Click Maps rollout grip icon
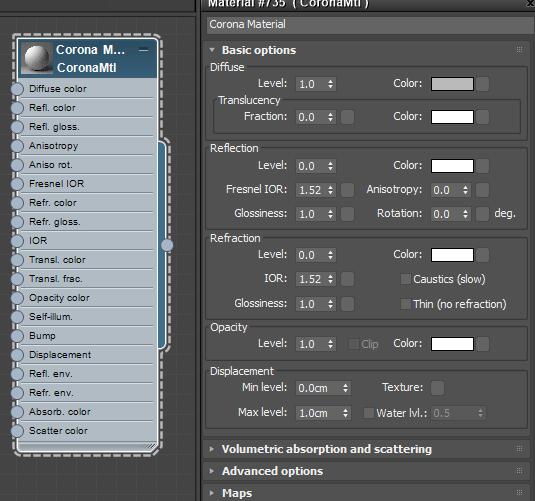 coord(519,493)
